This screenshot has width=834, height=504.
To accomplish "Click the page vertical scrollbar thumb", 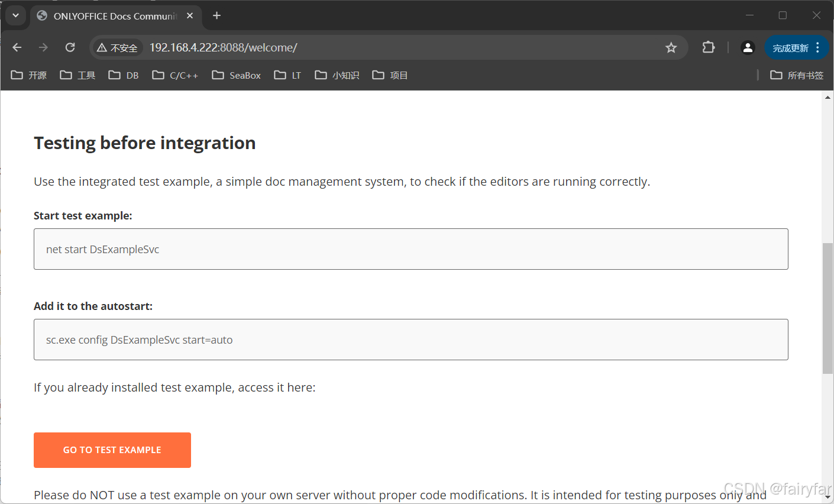I will [827, 308].
